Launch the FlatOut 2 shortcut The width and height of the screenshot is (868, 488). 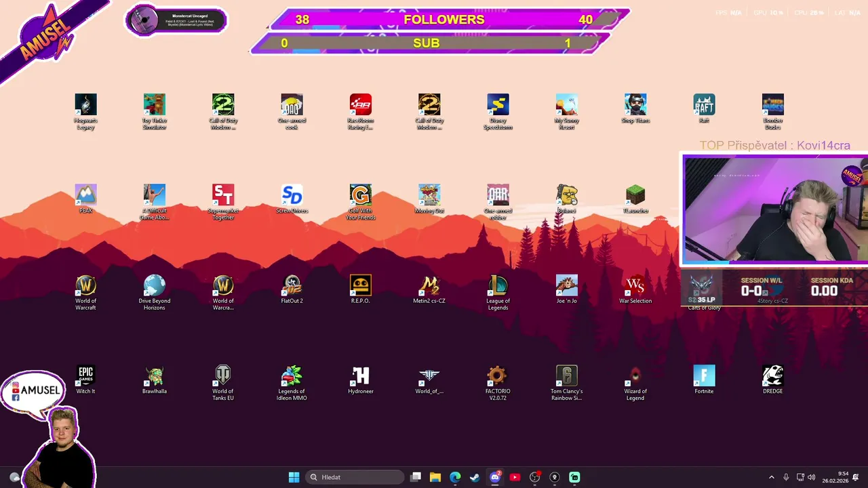(292, 289)
